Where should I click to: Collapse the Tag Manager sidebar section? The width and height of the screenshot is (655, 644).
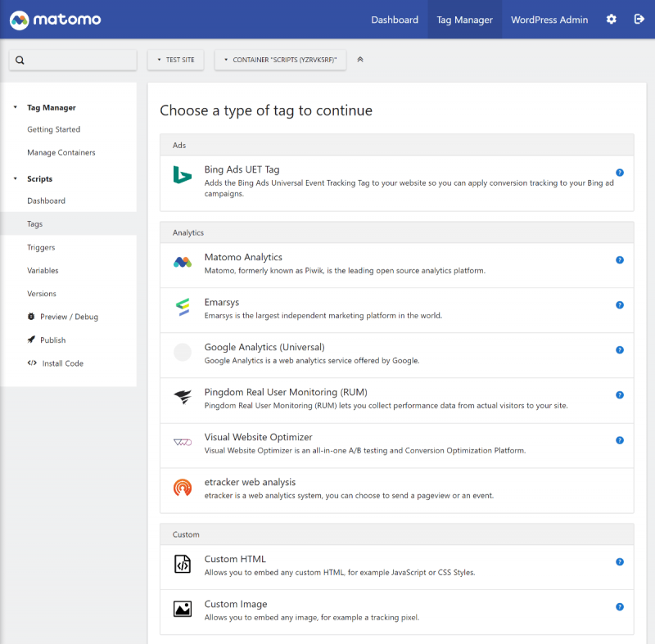[x=16, y=107]
